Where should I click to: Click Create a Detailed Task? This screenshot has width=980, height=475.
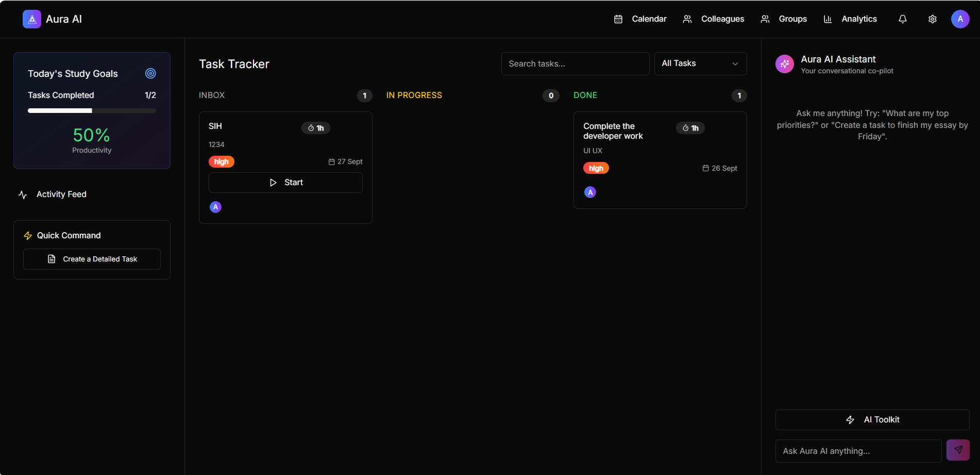pyautogui.click(x=91, y=259)
